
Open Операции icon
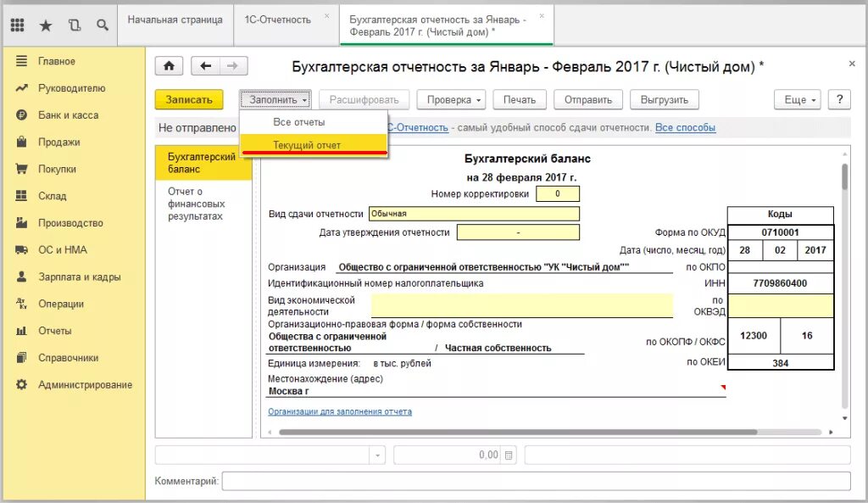pos(21,304)
